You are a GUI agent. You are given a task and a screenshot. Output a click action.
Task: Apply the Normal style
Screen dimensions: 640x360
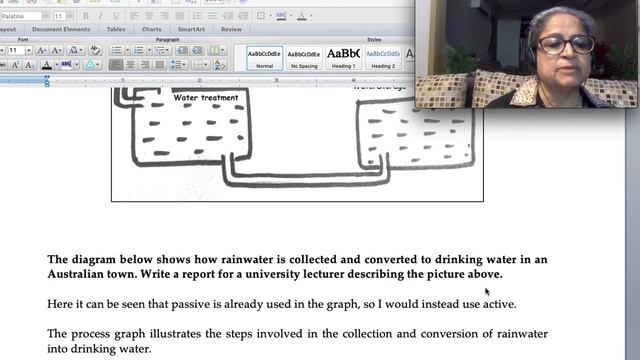click(264, 58)
